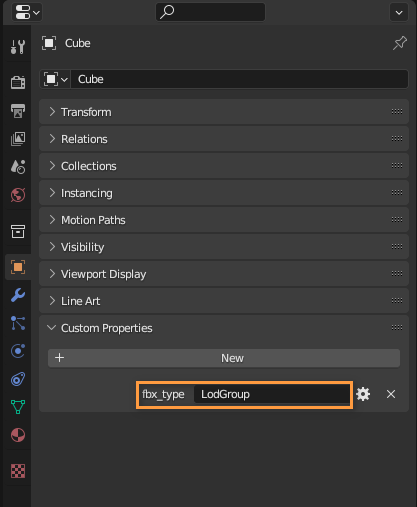Switch to Object Constraints tab
Viewport: 417px width, 507px height.
click(x=18, y=379)
